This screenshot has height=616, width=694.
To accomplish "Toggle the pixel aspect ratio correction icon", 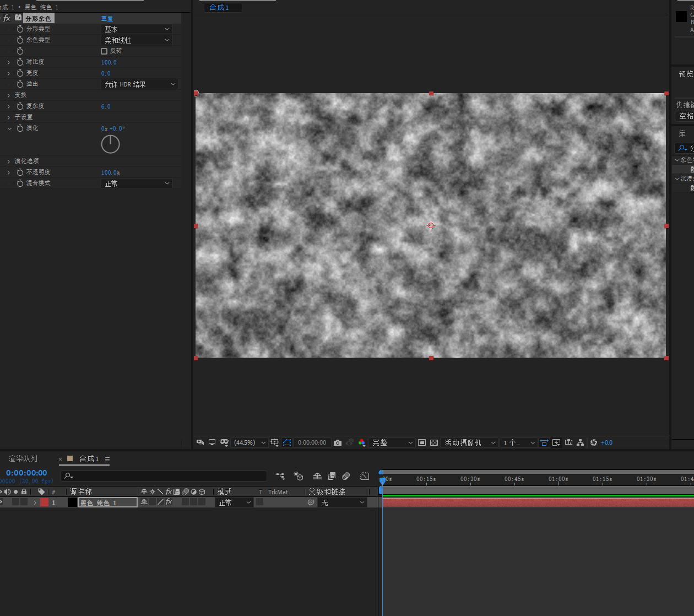I will [544, 442].
